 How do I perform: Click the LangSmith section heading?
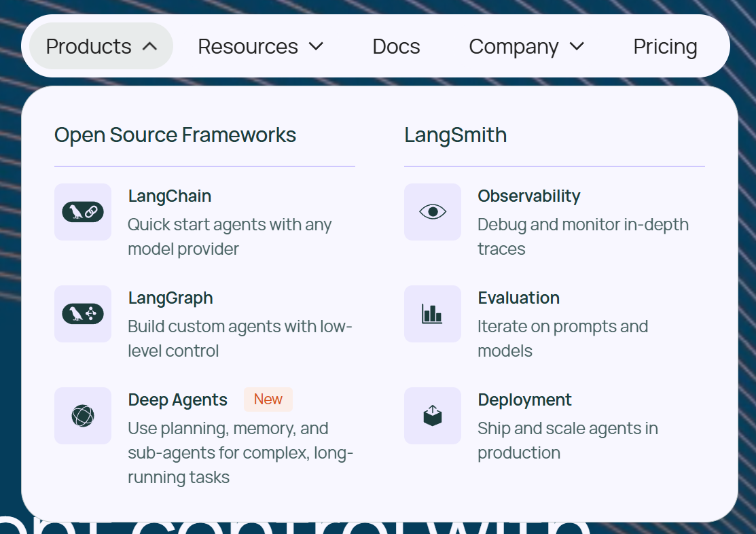[x=455, y=135]
